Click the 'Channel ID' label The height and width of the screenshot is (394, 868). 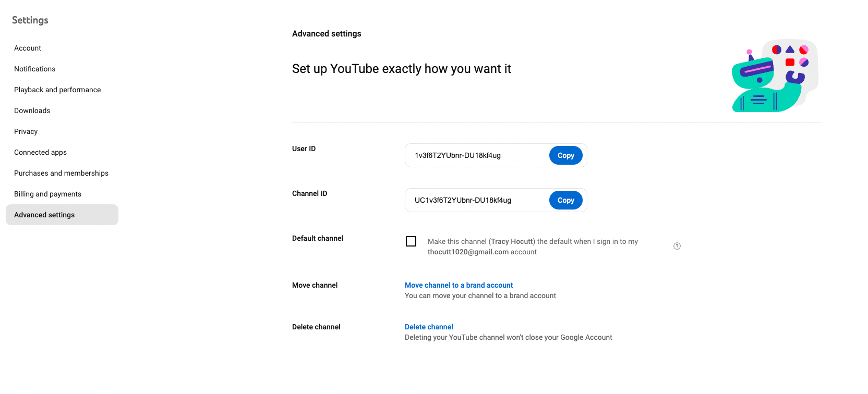310,193
